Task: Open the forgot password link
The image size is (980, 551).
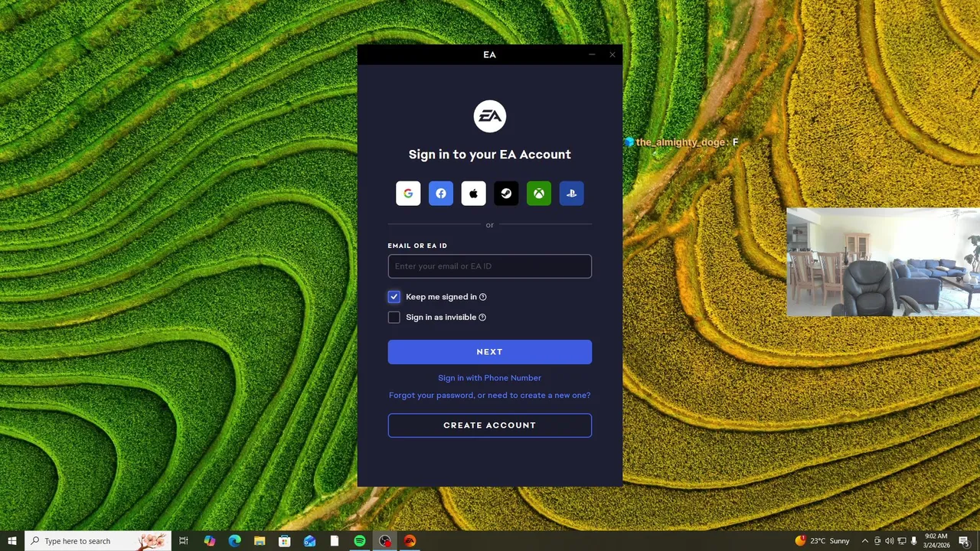Action: click(x=490, y=396)
